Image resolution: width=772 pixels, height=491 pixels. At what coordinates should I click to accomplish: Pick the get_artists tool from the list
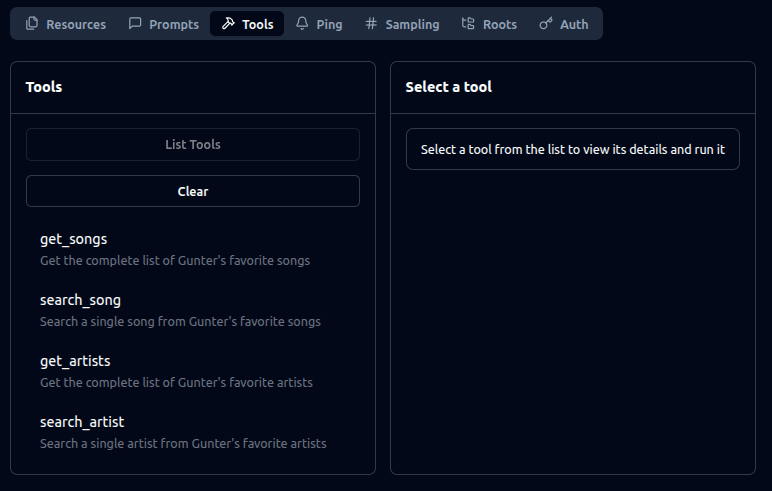pyautogui.click(x=75, y=361)
